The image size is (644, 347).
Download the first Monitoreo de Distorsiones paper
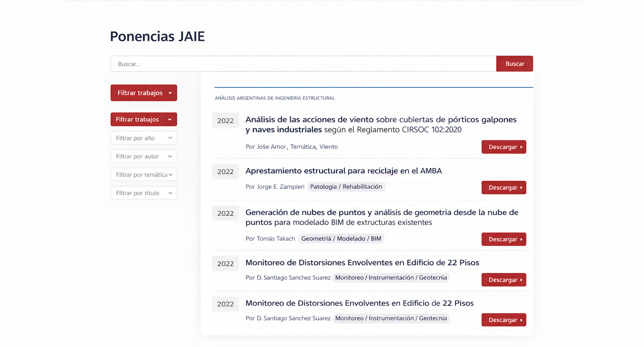[x=504, y=280]
